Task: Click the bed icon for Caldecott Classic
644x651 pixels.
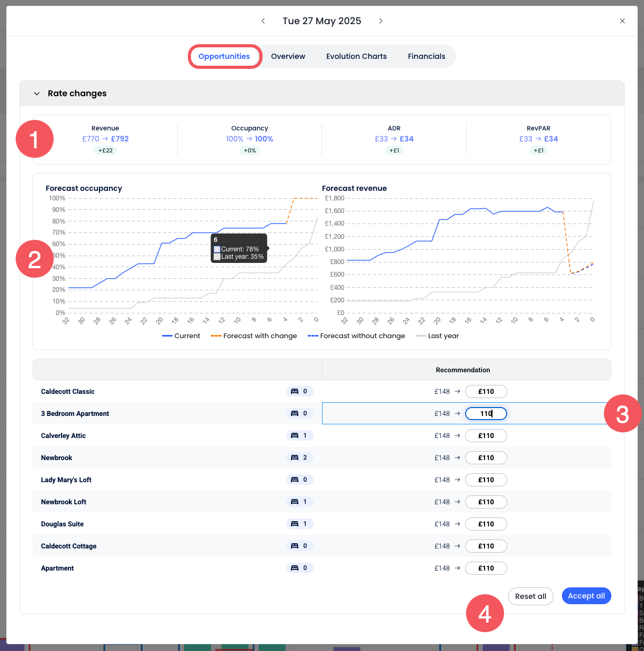Action: [x=295, y=391]
